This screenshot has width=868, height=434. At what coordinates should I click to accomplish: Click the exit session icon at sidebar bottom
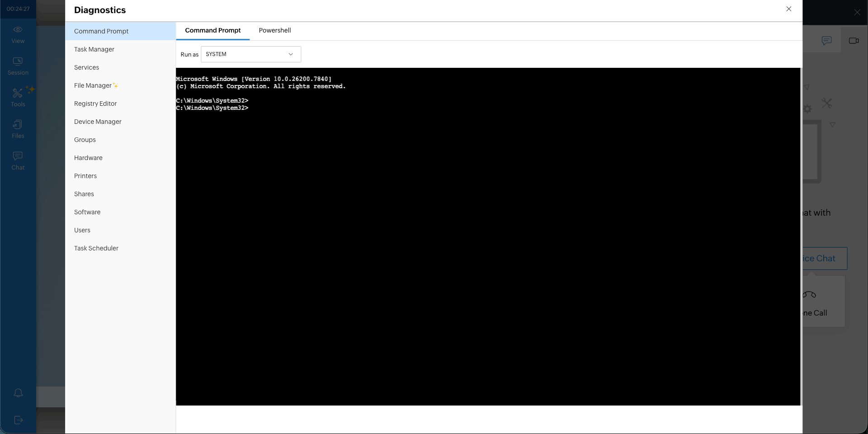(x=19, y=420)
